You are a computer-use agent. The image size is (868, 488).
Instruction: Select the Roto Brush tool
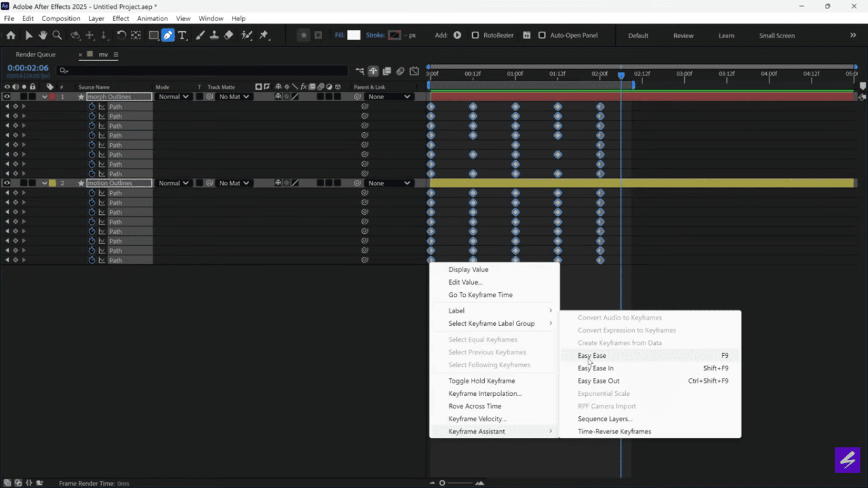[247, 36]
